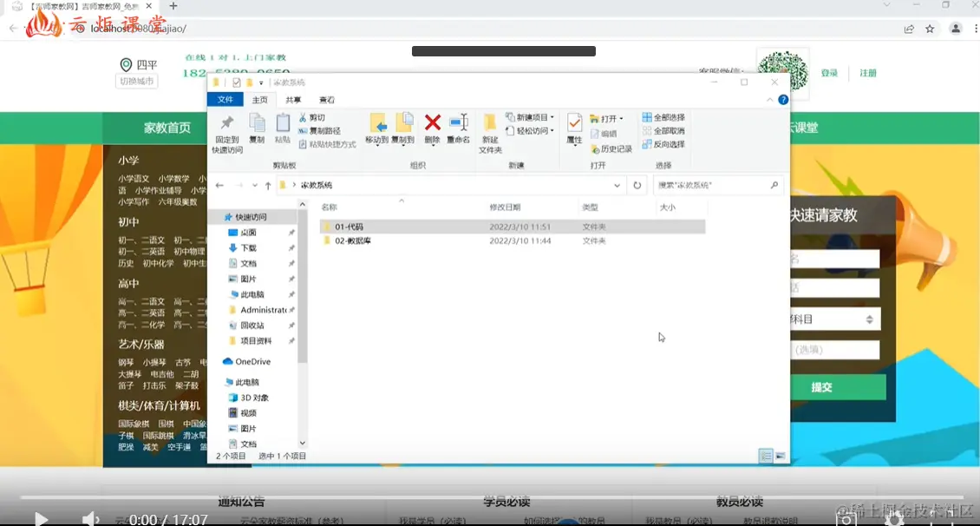
Task: Click Edit (编辑) in the ribbon
Action: 604,134
